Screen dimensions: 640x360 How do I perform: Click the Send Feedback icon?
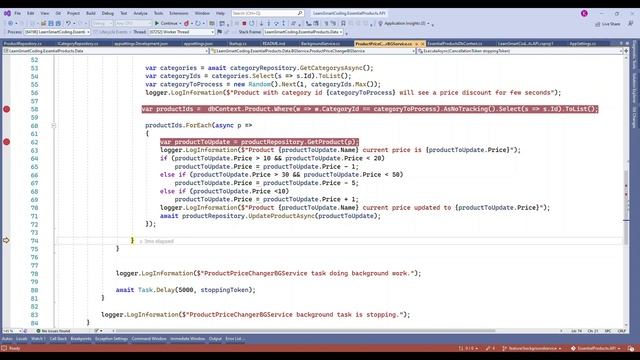click(x=631, y=24)
